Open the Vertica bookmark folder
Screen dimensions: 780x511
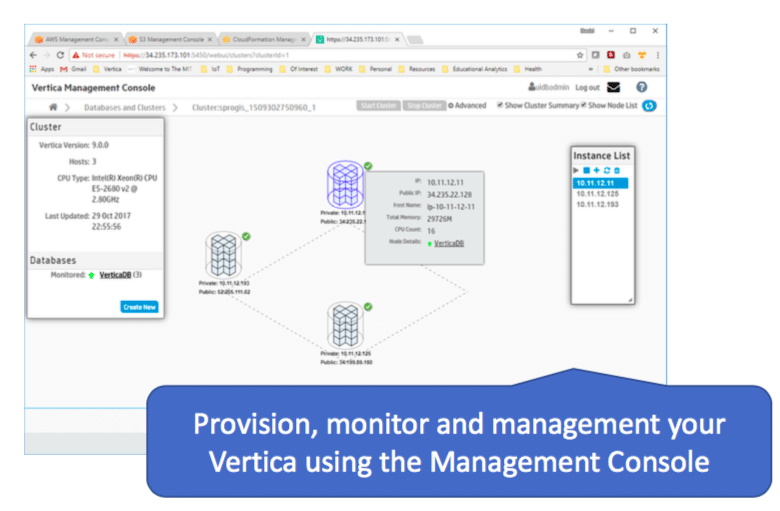[107, 69]
